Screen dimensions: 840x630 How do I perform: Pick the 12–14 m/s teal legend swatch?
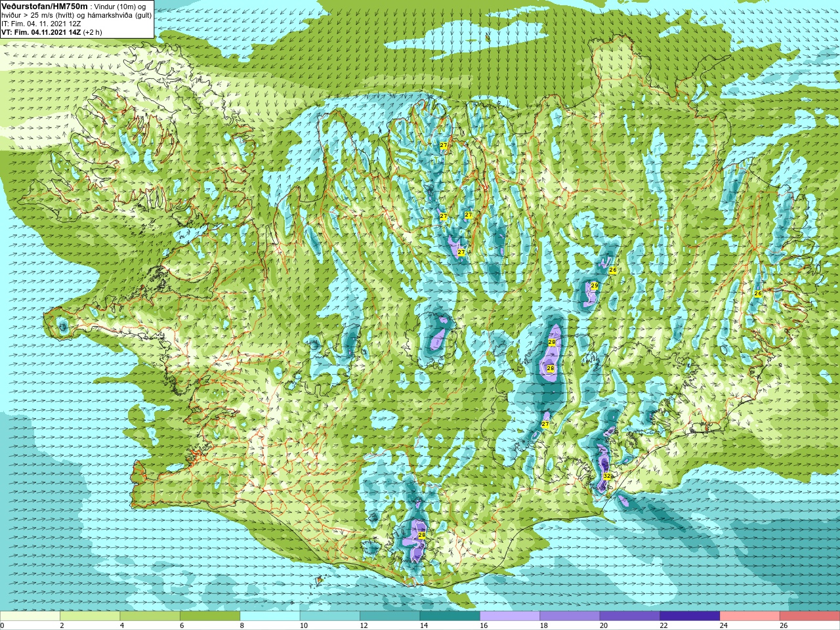[x=390, y=616]
